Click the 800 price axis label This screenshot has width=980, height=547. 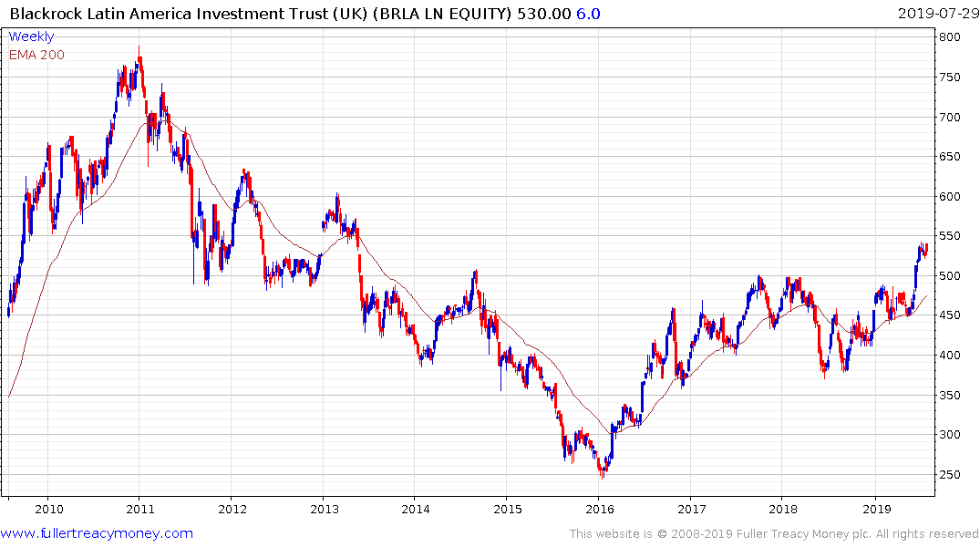pyautogui.click(x=950, y=37)
